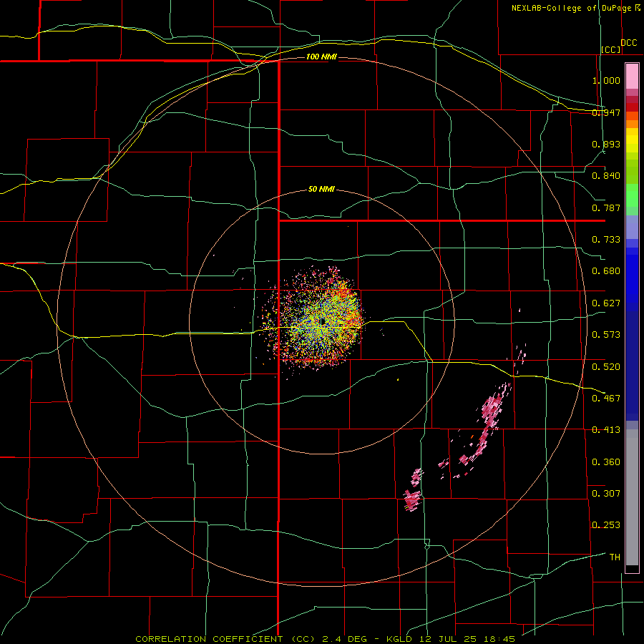Select the 0.733 scale value
The width and height of the screenshot is (644, 644).
pos(606,240)
